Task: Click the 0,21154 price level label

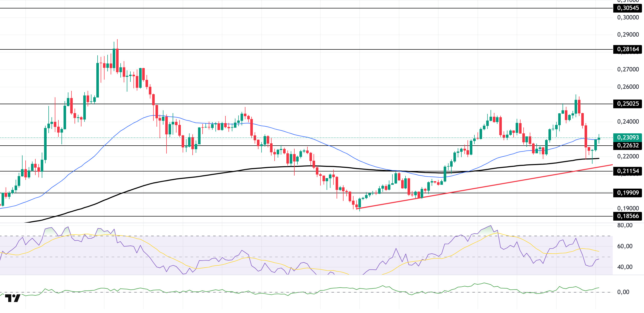Action: click(628, 171)
